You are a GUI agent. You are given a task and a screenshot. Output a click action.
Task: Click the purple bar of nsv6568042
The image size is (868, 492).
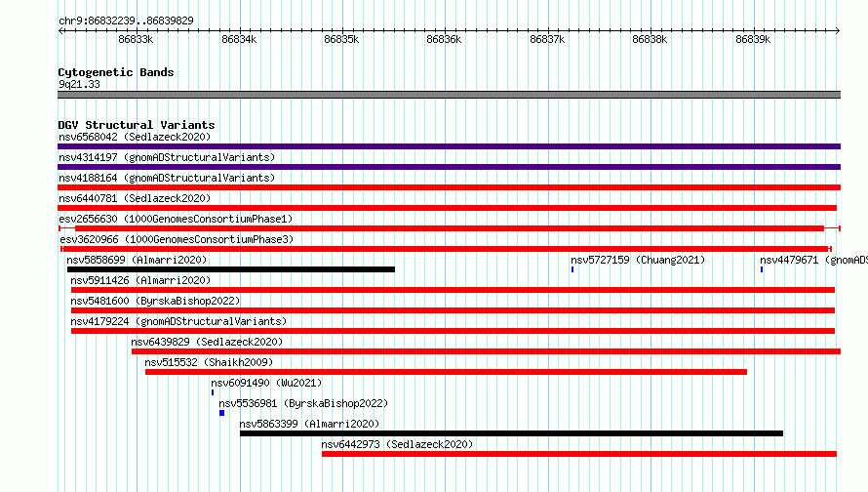(x=449, y=146)
